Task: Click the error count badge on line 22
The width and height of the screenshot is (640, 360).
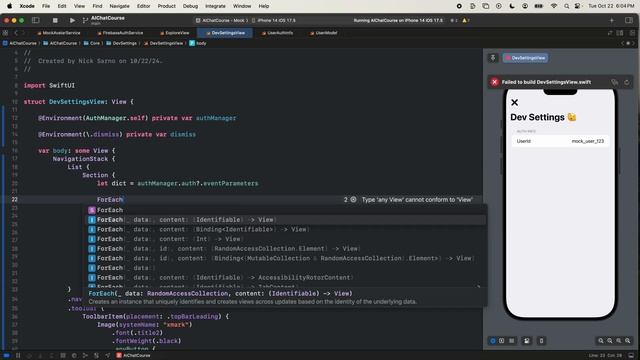Action: pos(350,200)
